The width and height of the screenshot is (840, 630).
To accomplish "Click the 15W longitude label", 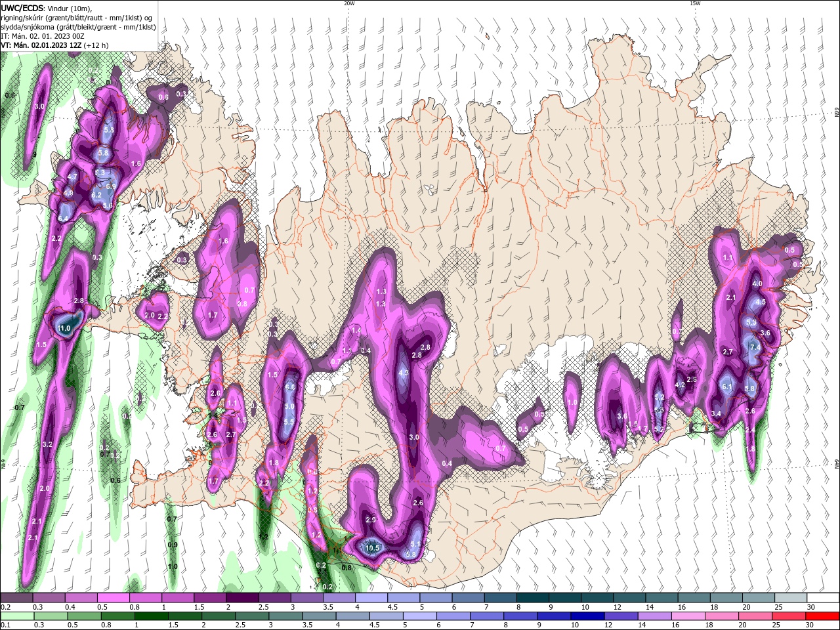I will coord(695,3).
